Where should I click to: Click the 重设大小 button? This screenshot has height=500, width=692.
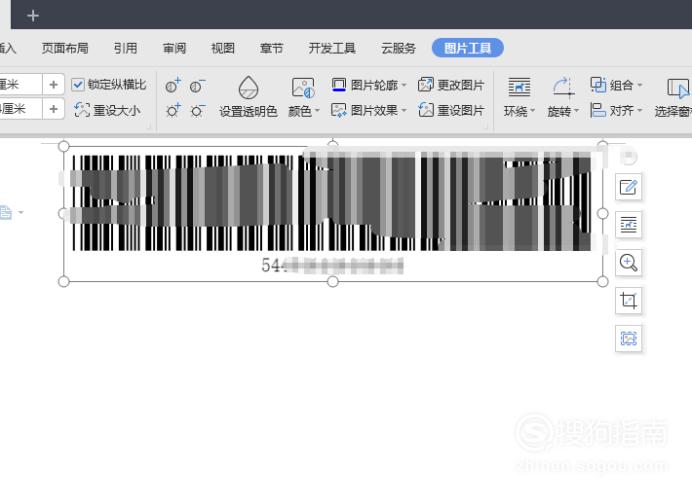[107, 110]
